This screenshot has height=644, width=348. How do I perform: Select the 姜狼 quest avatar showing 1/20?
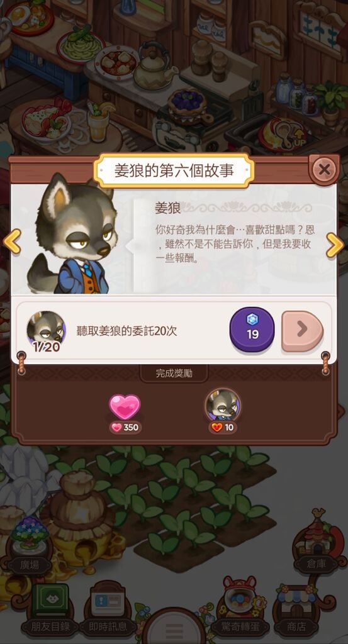pos(45,331)
